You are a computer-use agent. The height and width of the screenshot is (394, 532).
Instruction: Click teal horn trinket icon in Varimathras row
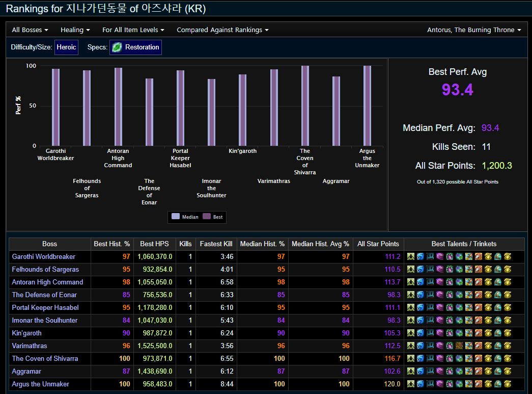[498, 346]
